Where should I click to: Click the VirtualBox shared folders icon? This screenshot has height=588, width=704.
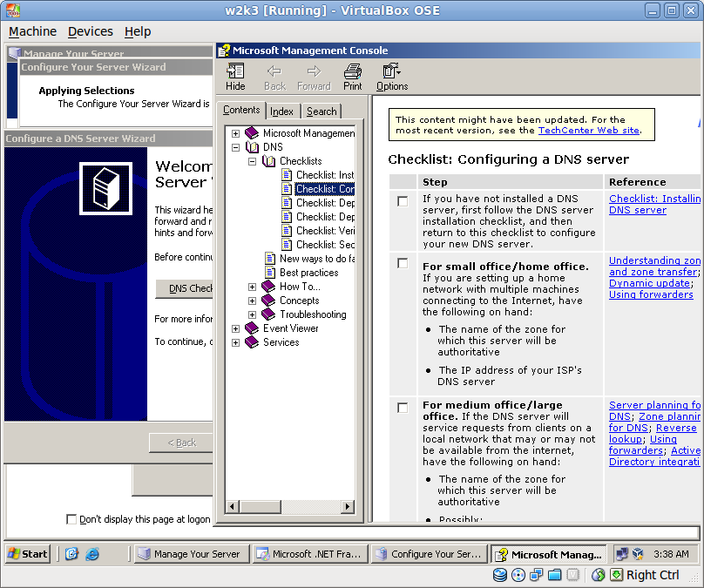[554, 575]
